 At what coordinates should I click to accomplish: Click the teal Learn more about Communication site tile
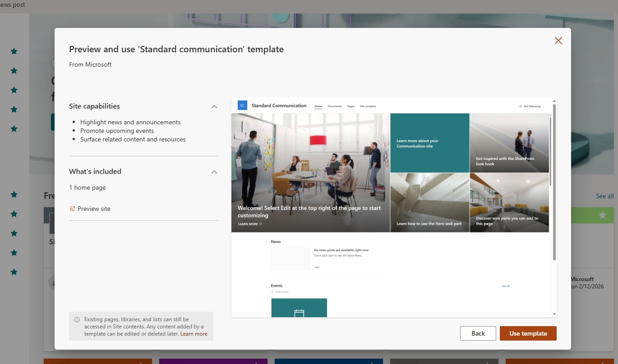coord(429,143)
